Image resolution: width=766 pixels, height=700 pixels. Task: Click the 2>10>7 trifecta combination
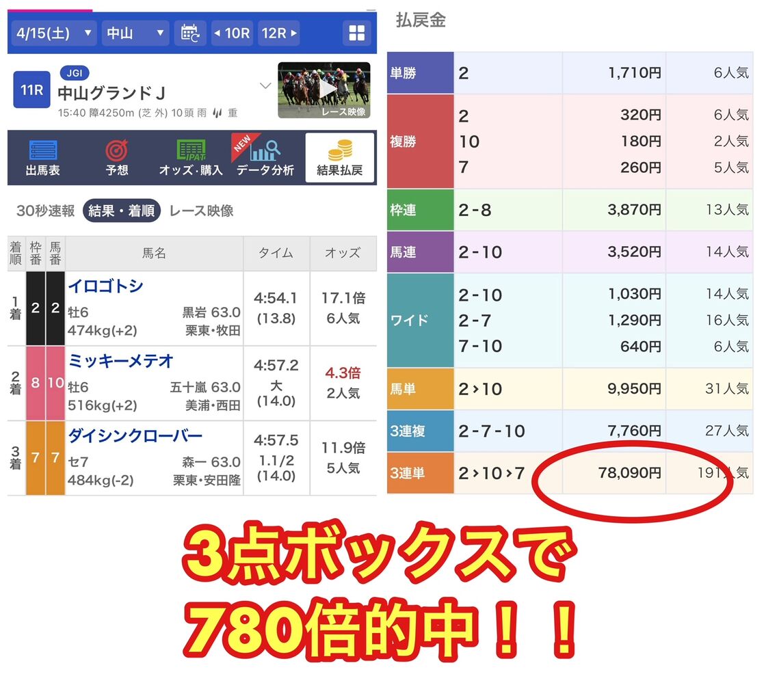492,473
